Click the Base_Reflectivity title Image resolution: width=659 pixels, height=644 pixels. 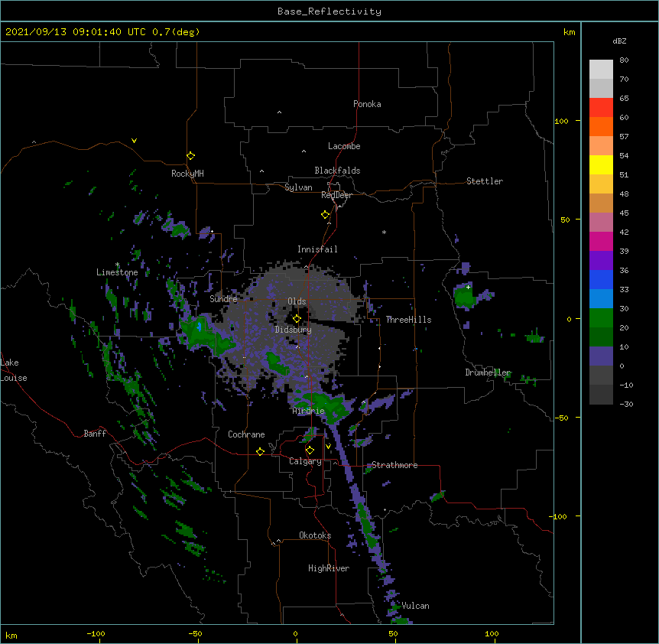point(329,11)
